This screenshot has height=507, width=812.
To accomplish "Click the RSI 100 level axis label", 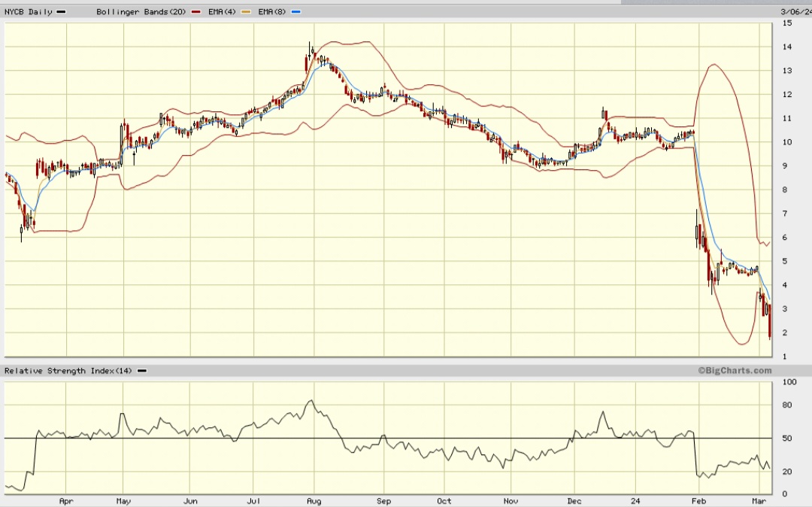I will (789, 381).
